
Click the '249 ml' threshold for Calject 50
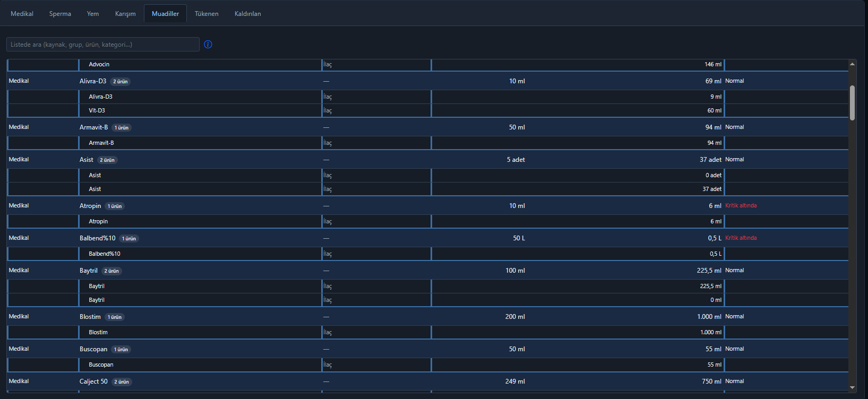click(x=515, y=381)
